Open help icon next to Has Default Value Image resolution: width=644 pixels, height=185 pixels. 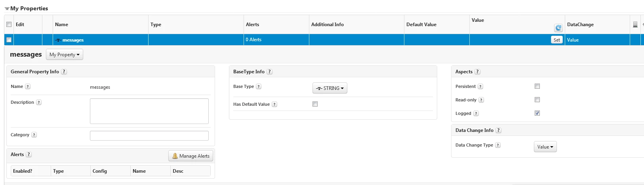(x=274, y=104)
